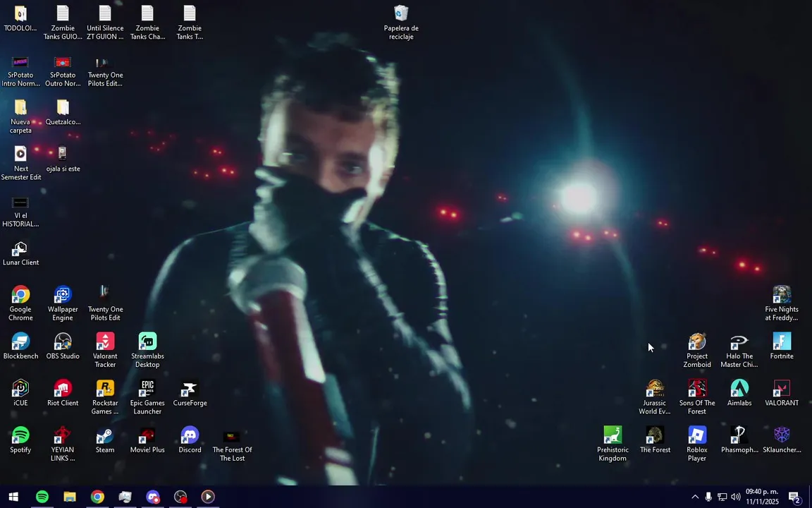Launch Phasmophobia shortcut
Image resolution: width=812 pixels, height=508 pixels.
[x=739, y=440]
